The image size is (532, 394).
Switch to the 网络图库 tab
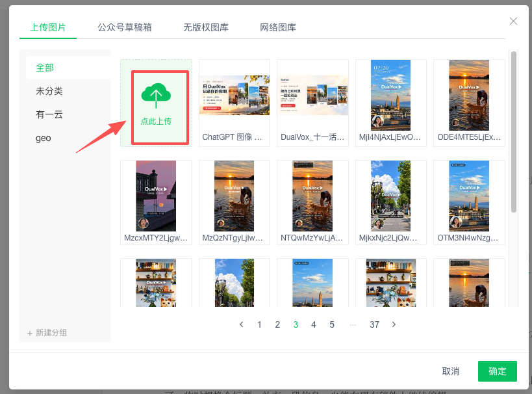278,27
